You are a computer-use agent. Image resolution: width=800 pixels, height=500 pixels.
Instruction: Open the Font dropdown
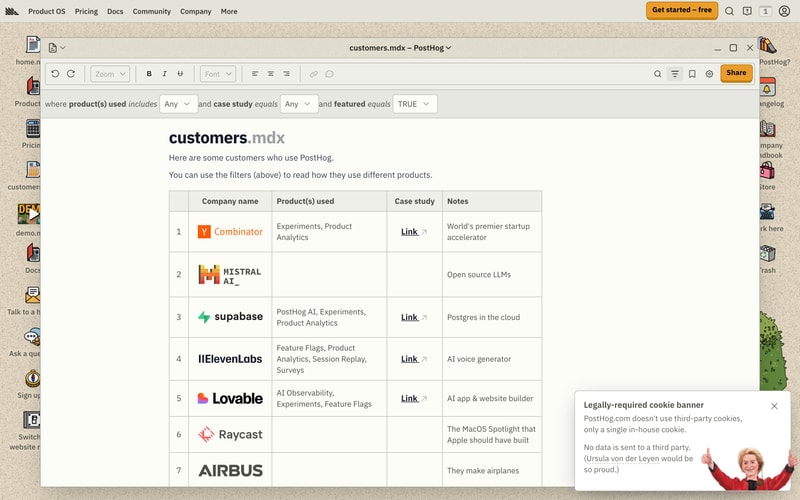point(218,74)
